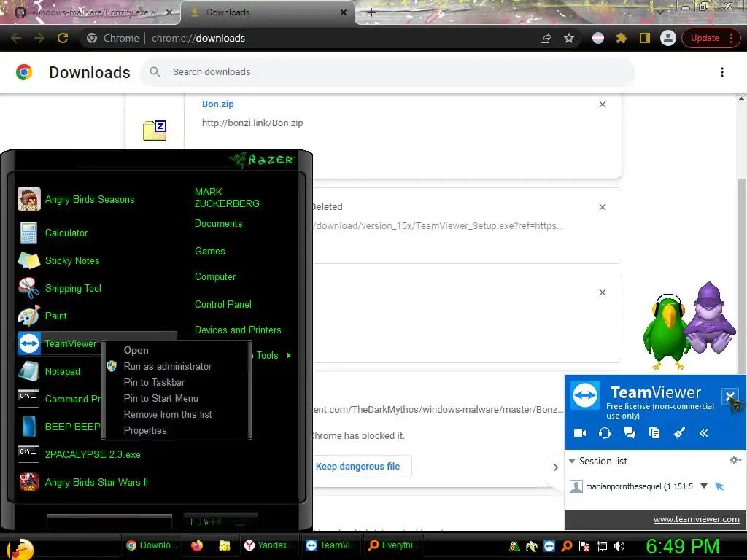Open Devices and Printers
747x560 pixels.
[x=238, y=330]
